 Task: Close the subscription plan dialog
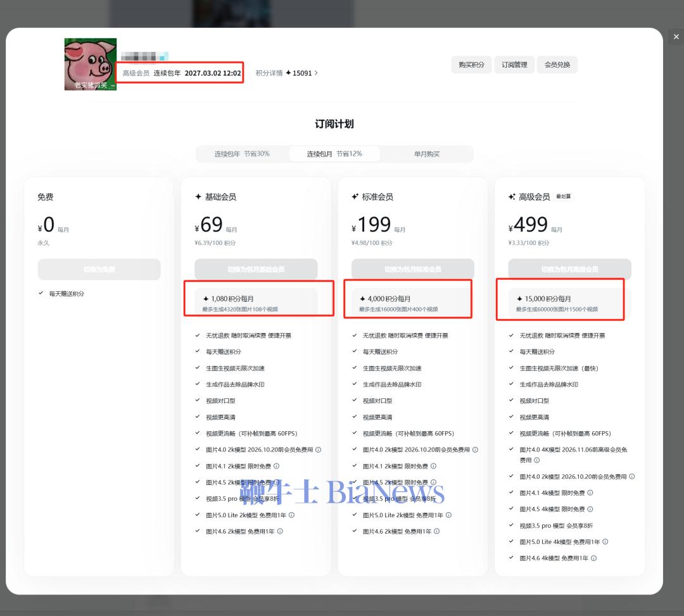point(676,37)
